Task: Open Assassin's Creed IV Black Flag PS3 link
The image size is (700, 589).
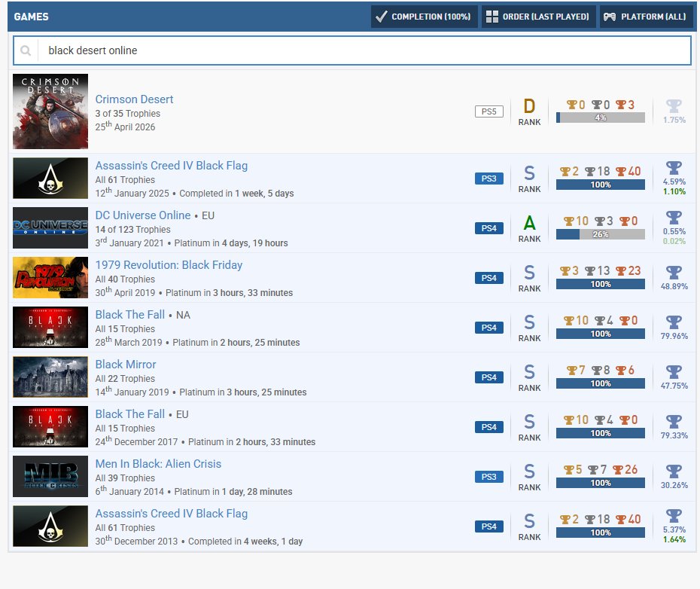Action: [x=172, y=166]
